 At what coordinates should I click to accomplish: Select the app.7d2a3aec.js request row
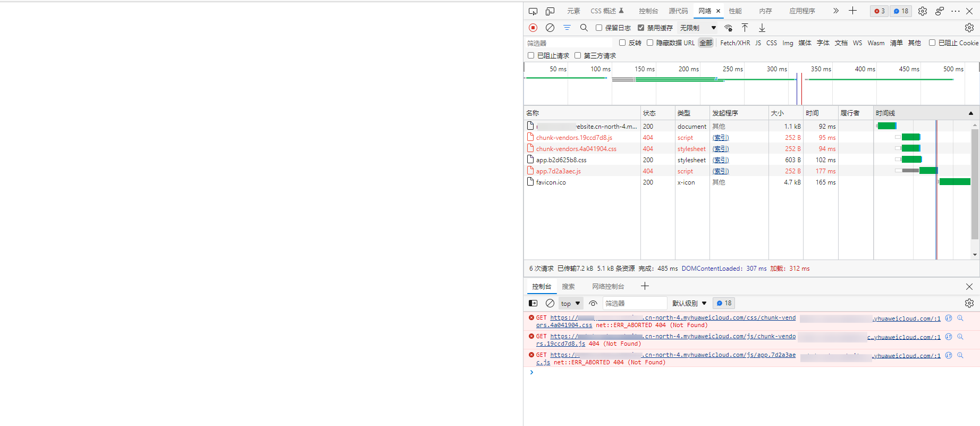[748, 171]
